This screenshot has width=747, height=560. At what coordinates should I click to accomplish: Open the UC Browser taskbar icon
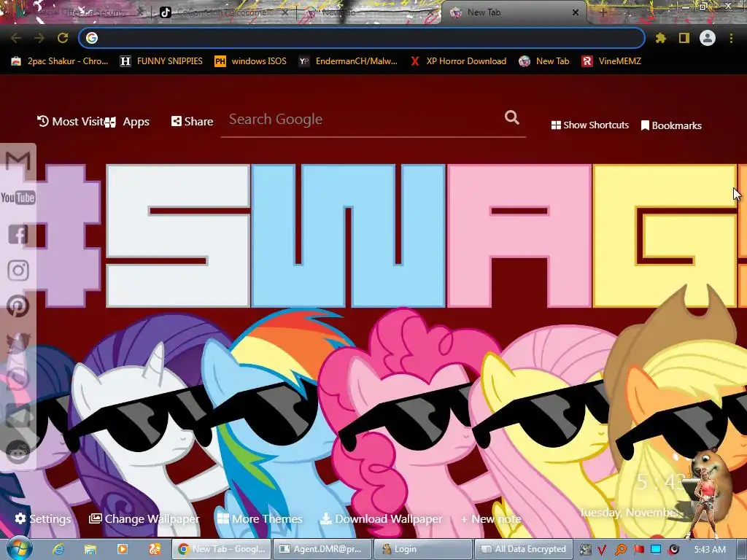[x=155, y=549]
